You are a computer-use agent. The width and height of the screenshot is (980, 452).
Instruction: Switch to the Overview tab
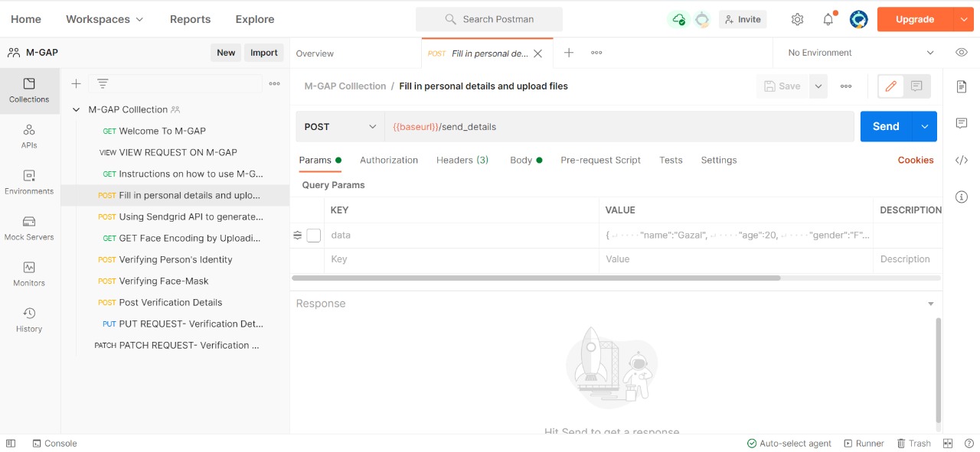315,54
